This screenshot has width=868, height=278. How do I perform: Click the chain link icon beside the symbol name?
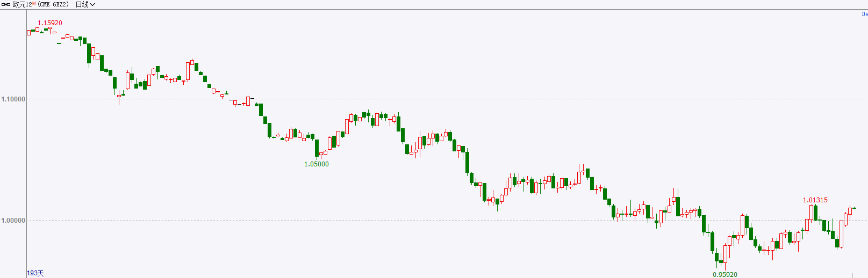pos(6,4)
